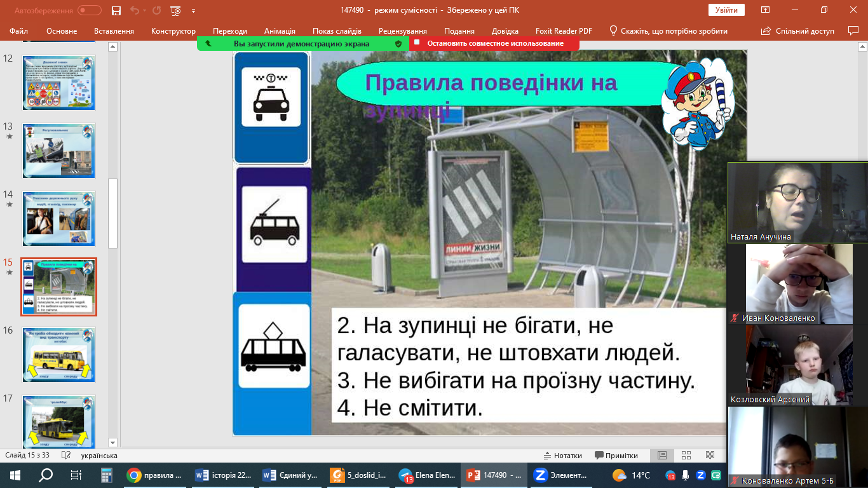The width and height of the screenshot is (868, 488).
Task: Switch to Word document 'історія 22'
Action: [223, 475]
